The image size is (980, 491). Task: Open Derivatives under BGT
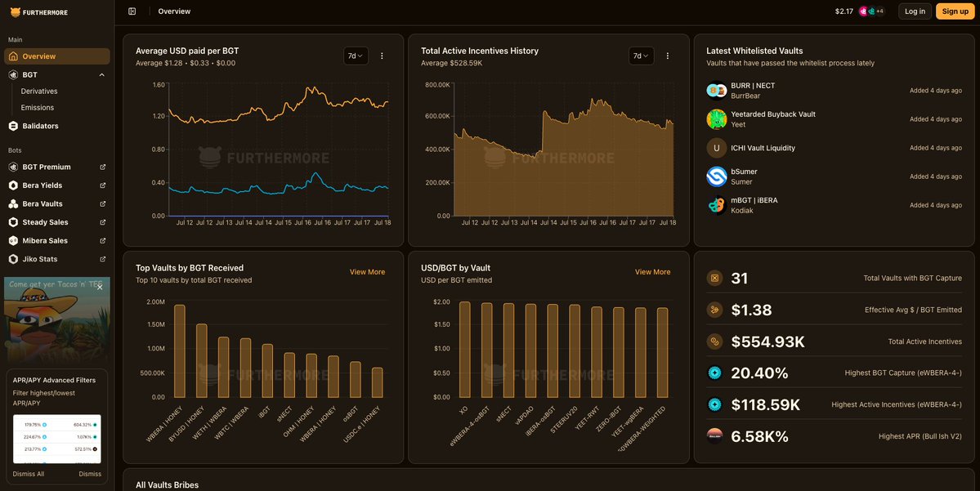coord(39,92)
